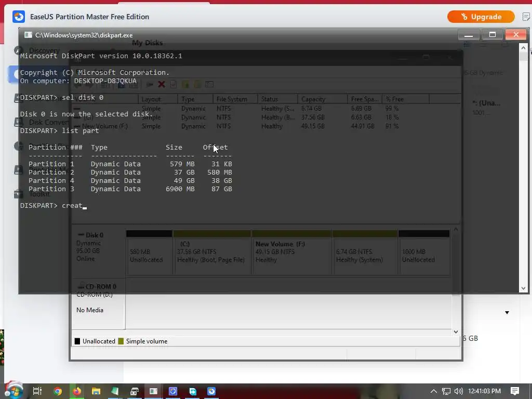Switch to the diskpart console taskbar icon
The image size is (532, 399).
153,391
